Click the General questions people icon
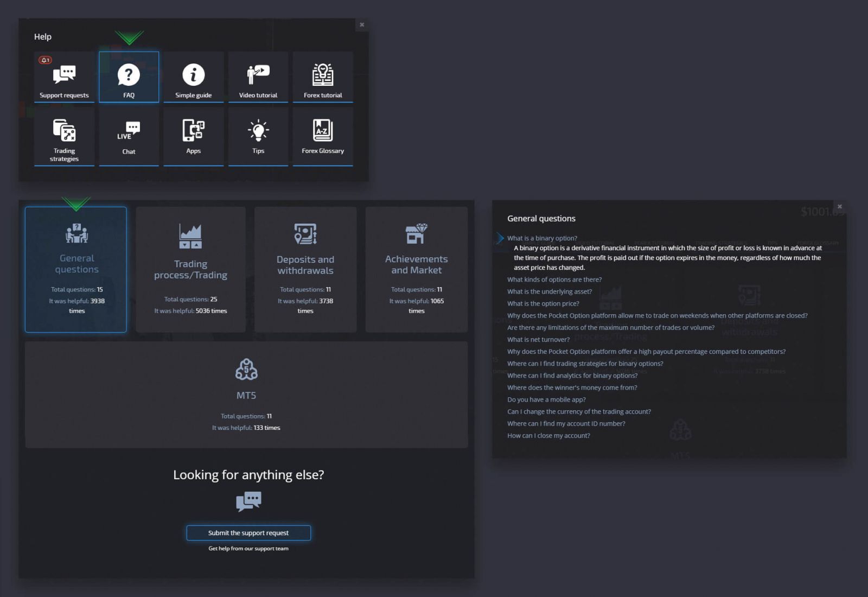868x597 pixels. [x=76, y=233]
